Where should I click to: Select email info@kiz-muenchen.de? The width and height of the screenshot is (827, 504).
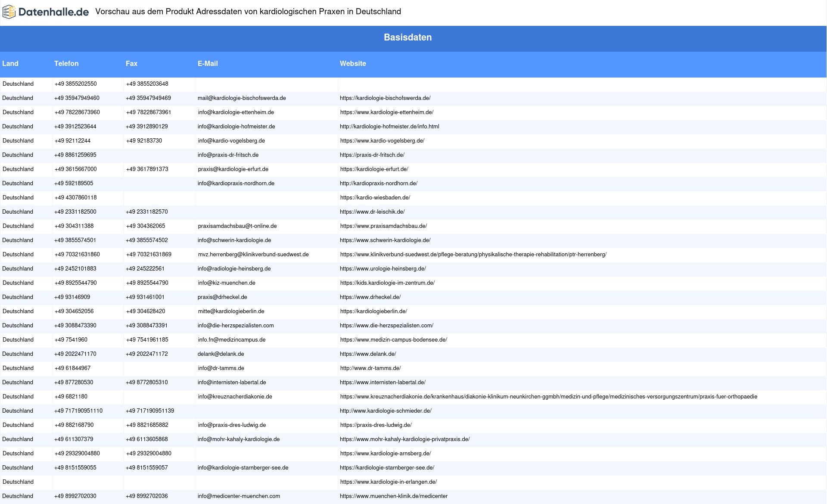(x=227, y=283)
